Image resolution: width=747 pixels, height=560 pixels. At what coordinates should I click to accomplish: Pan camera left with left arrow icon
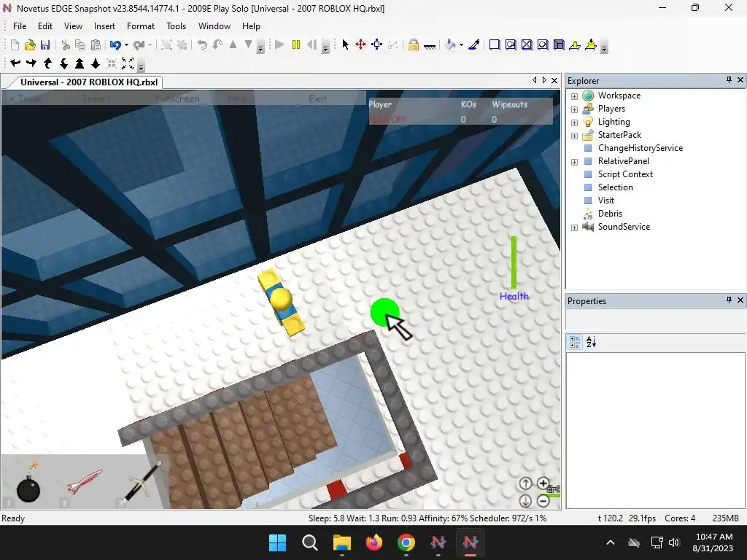15,63
